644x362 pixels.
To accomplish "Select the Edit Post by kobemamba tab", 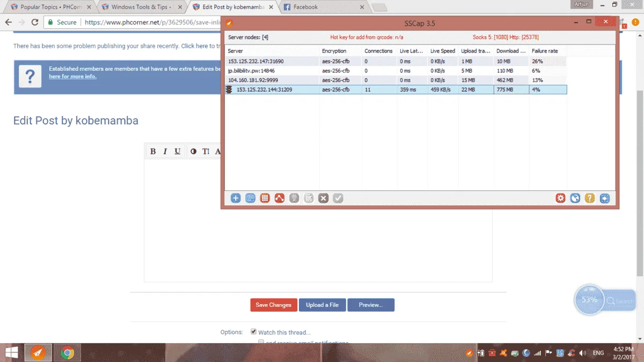I will pyautogui.click(x=233, y=7).
